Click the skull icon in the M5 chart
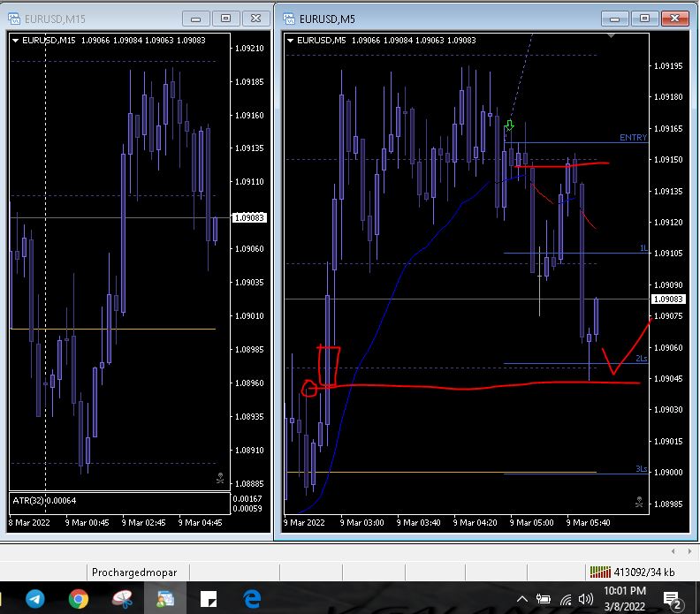This screenshot has height=614, width=700. click(639, 502)
